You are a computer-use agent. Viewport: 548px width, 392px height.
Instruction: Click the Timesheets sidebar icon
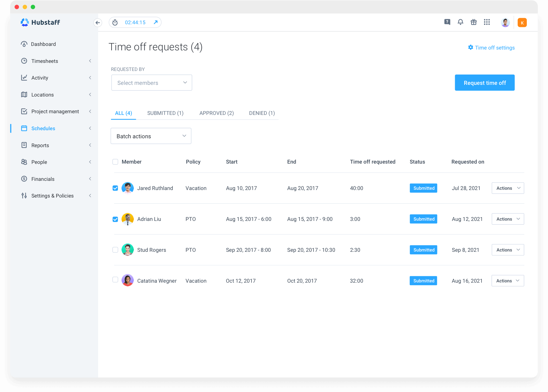(24, 61)
